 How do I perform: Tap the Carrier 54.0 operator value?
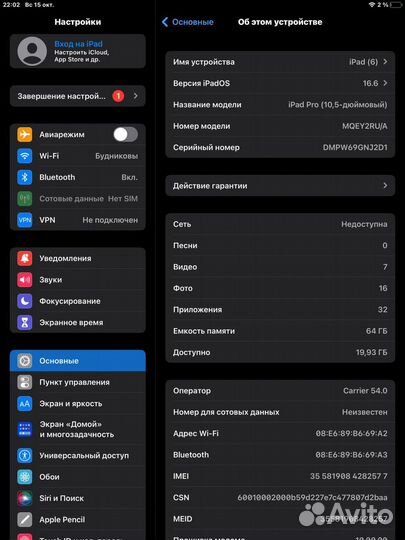click(365, 391)
